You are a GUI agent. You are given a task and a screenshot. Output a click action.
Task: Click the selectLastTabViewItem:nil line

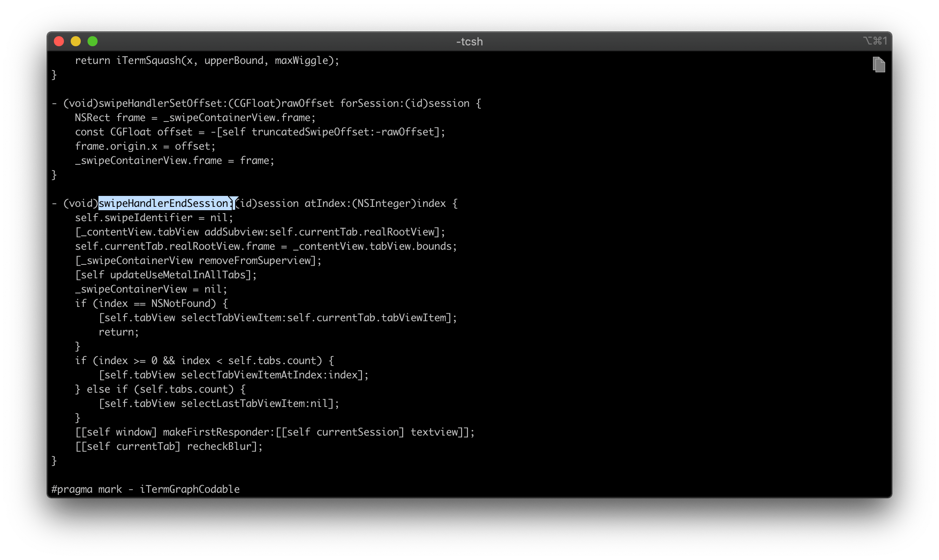tap(219, 403)
